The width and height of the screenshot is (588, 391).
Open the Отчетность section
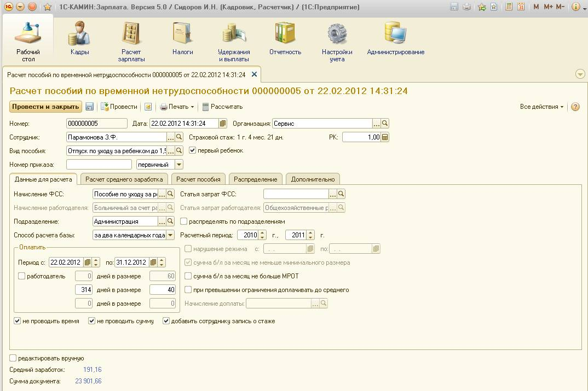click(x=285, y=39)
